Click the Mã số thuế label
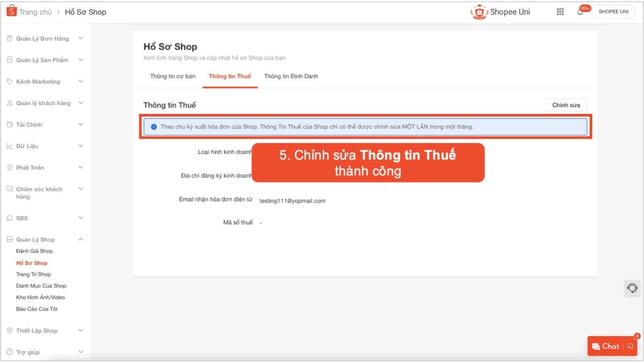The width and height of the screenshot is (644, 363). [238, 222]
